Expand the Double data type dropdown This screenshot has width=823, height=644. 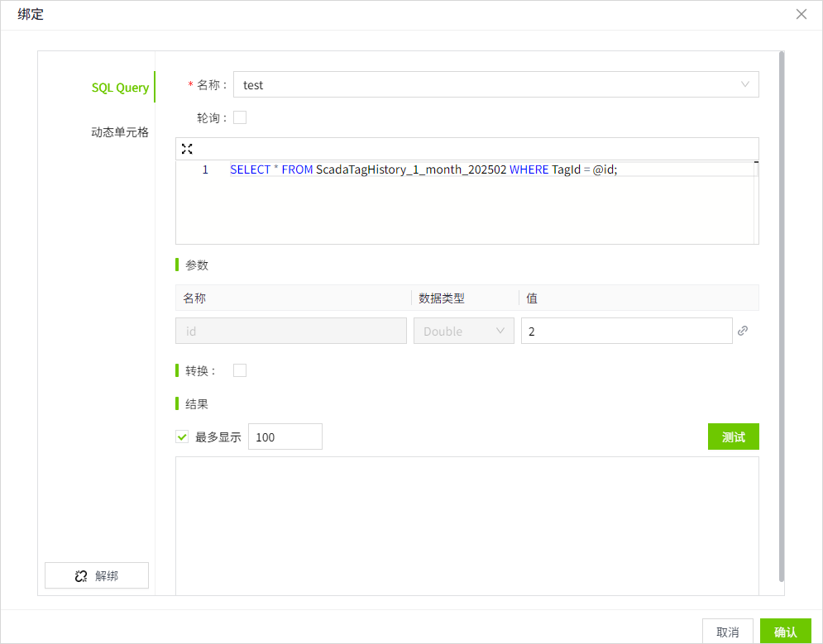pyautogui.click(x=464, y=331)
